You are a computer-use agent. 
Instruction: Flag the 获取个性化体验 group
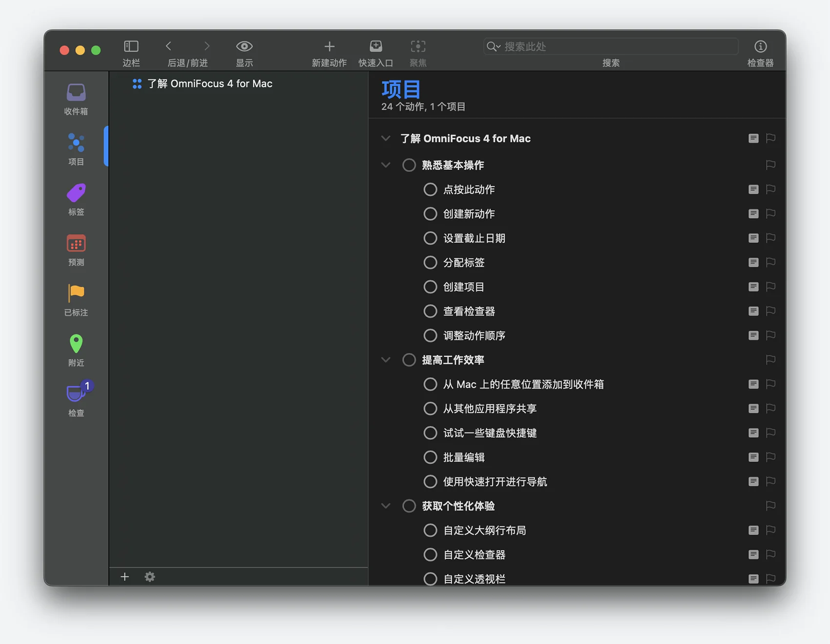[770, 506]
